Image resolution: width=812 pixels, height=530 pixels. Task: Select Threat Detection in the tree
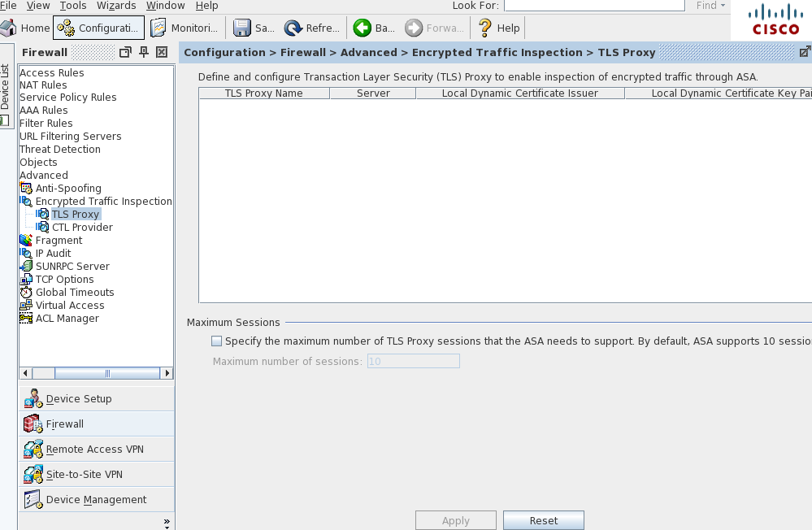[x=60, y=150]
